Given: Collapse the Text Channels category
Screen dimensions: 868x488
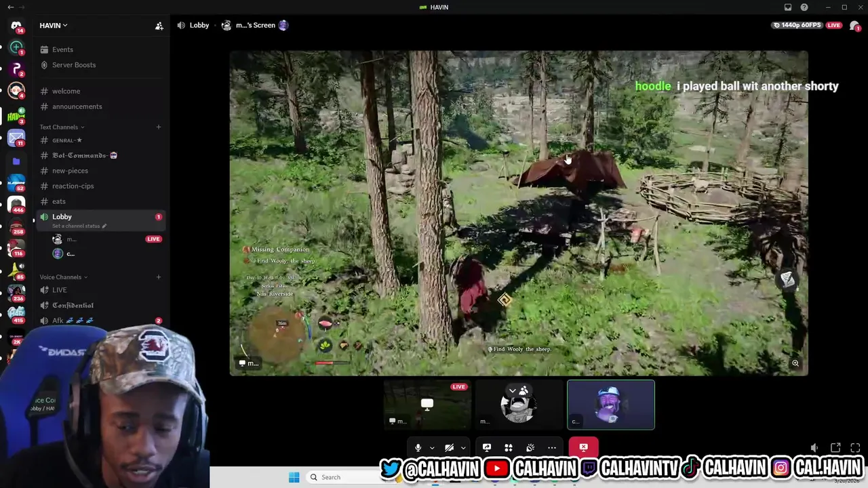Looking at the screenshot, I should pos(62,127).
